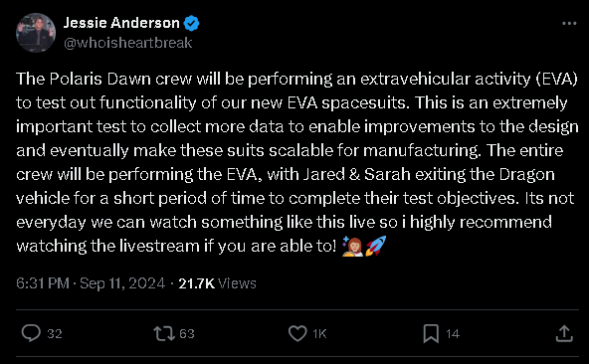
Task: Click the astronaut emoji in the tweet
Action: [x=352, y=247]
